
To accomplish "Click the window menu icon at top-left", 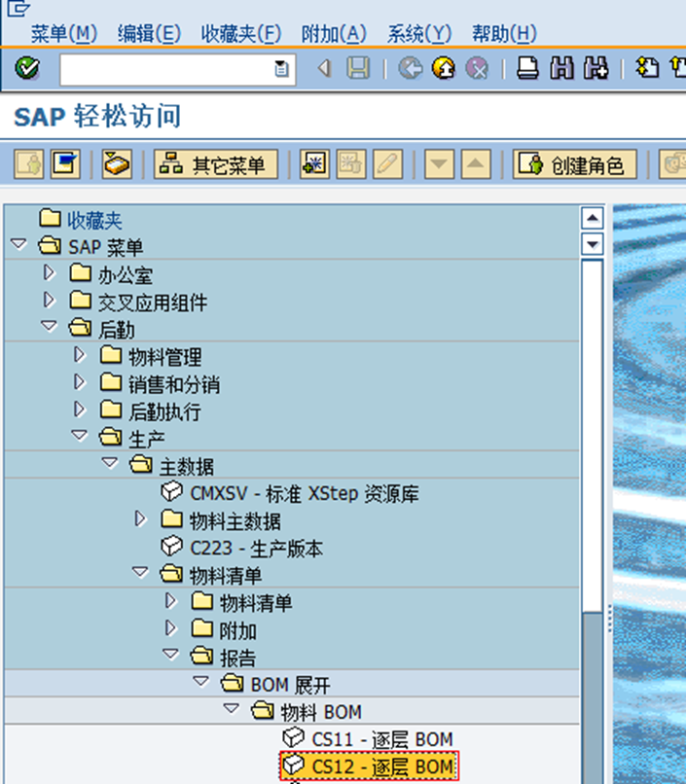I will click(18, 7).
